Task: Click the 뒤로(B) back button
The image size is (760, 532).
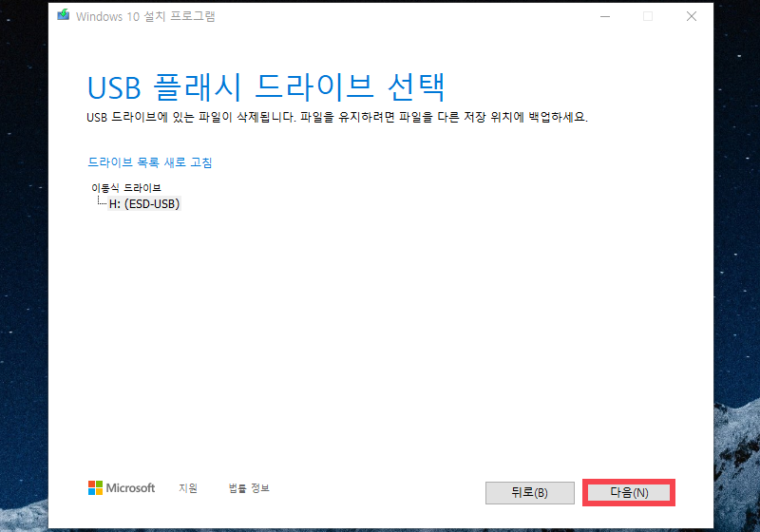Action: click(x=530, y=493)
